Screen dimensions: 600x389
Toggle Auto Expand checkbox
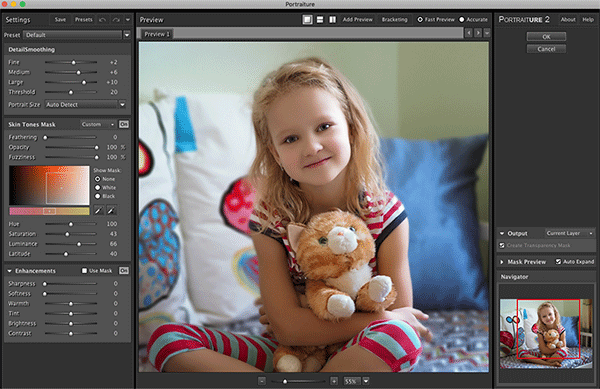tap(558, 262)
